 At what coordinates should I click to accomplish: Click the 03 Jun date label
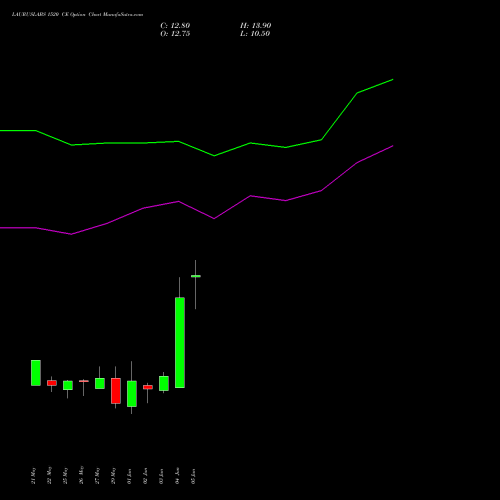pos(161,476)
